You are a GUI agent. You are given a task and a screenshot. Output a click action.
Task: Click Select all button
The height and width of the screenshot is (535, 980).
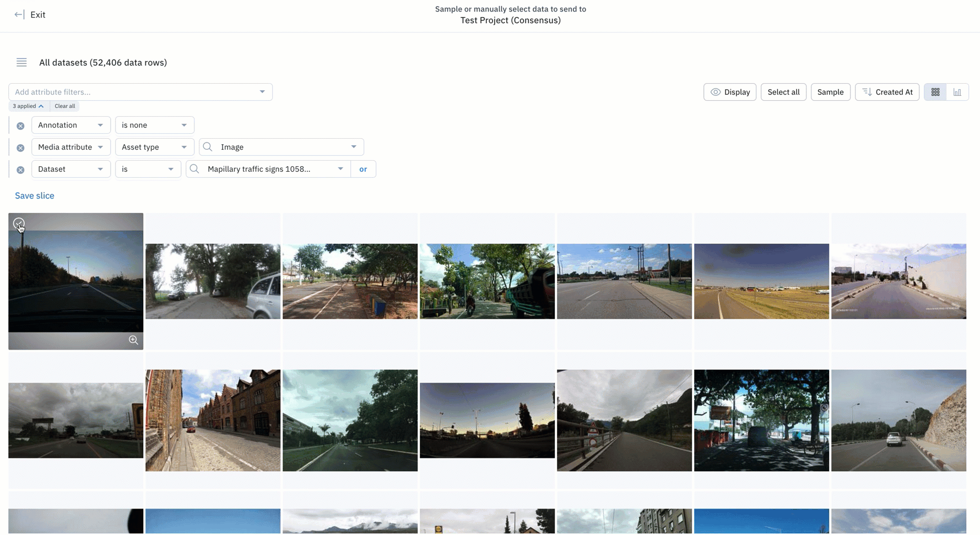pyautogui.click(x=783, y=92)
